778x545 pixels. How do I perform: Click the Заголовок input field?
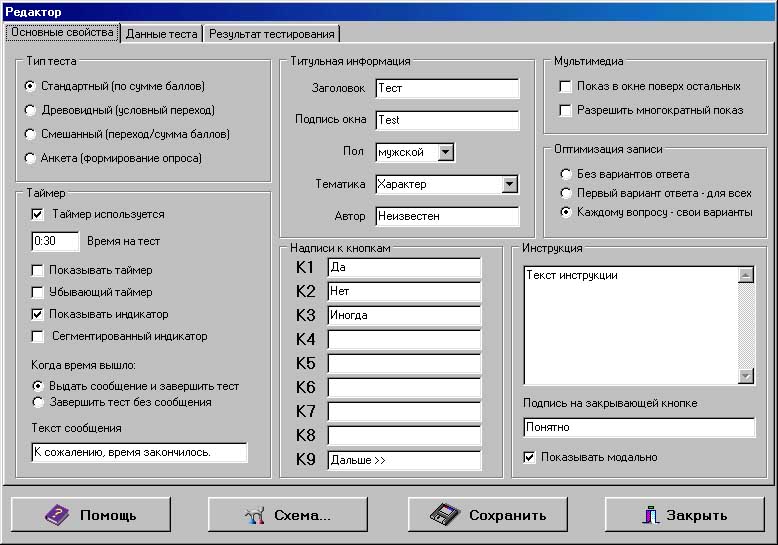[x=447, y=88]
